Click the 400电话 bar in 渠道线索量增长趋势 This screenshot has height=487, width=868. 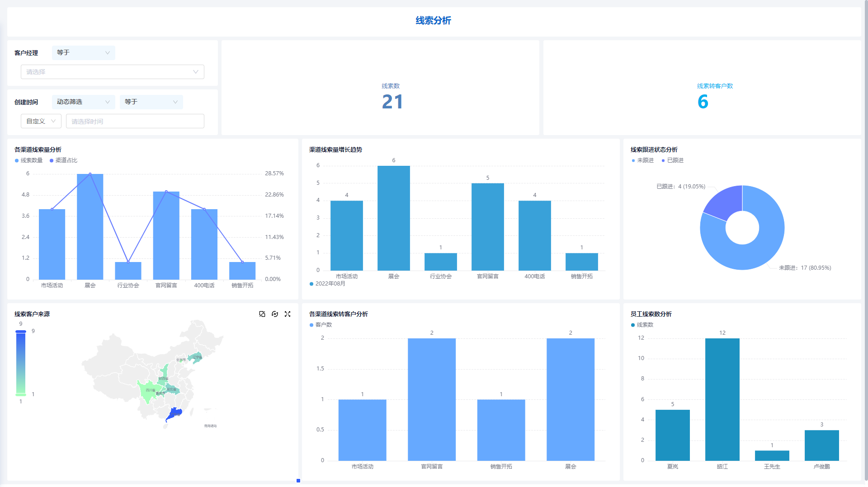tap(535, 236)
